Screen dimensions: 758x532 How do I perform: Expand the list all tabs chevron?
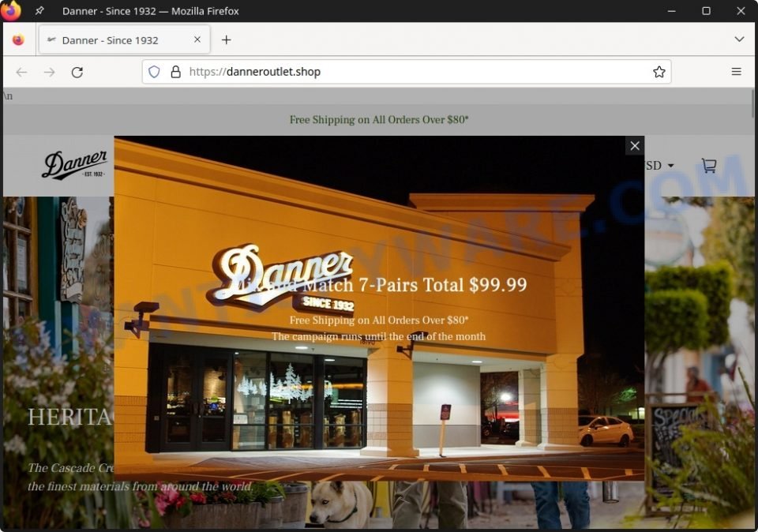[739, 39]
